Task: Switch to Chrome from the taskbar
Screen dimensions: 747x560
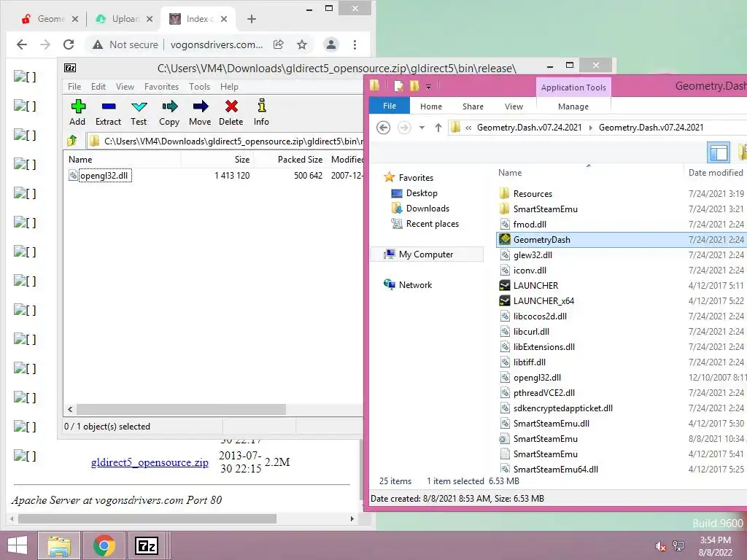Action: (x=104, y=545)
